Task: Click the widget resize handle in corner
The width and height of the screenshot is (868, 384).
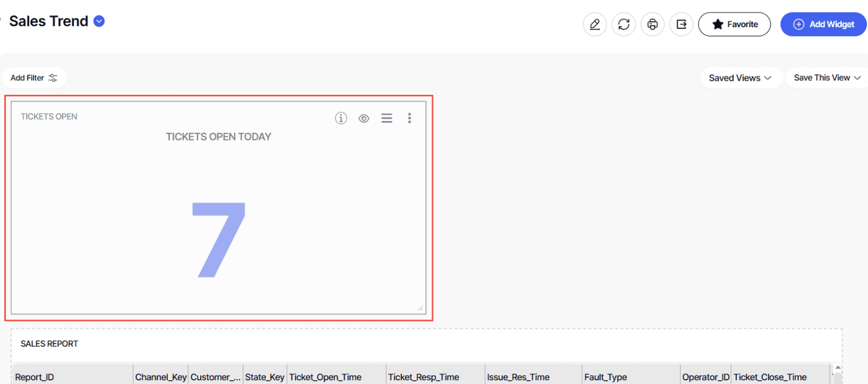Action: [420, 308]
